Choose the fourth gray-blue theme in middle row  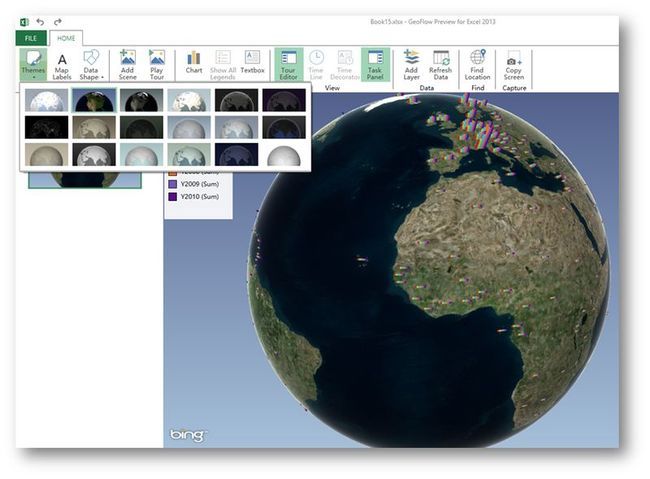coord(189,127)
